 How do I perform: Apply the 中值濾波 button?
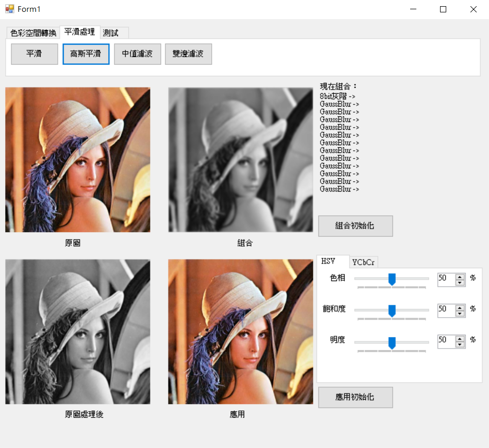(137, 54)
